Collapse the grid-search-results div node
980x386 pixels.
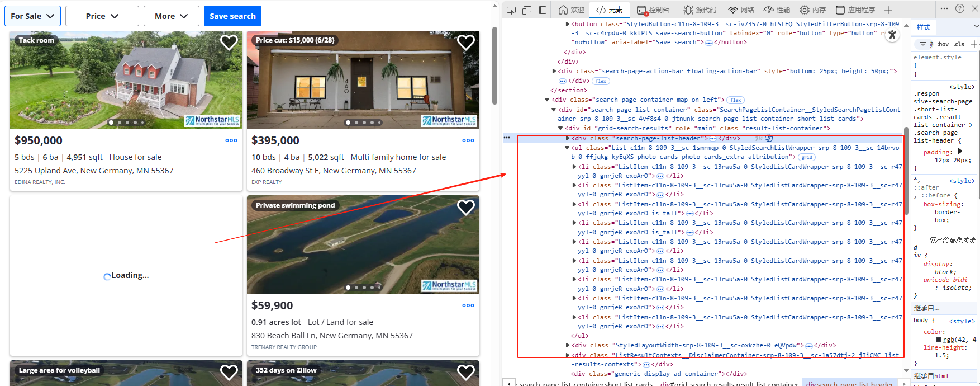point(560,128)
